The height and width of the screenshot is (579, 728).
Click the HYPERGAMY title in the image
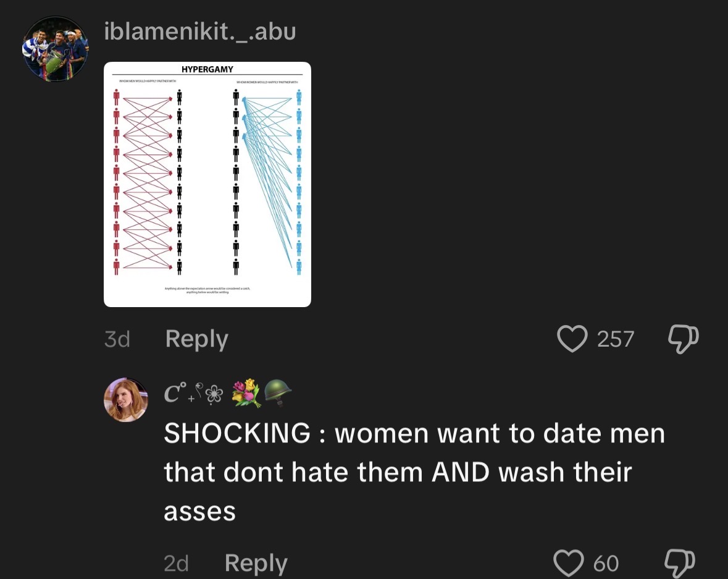pyautogui.click(x=207, y=69)
